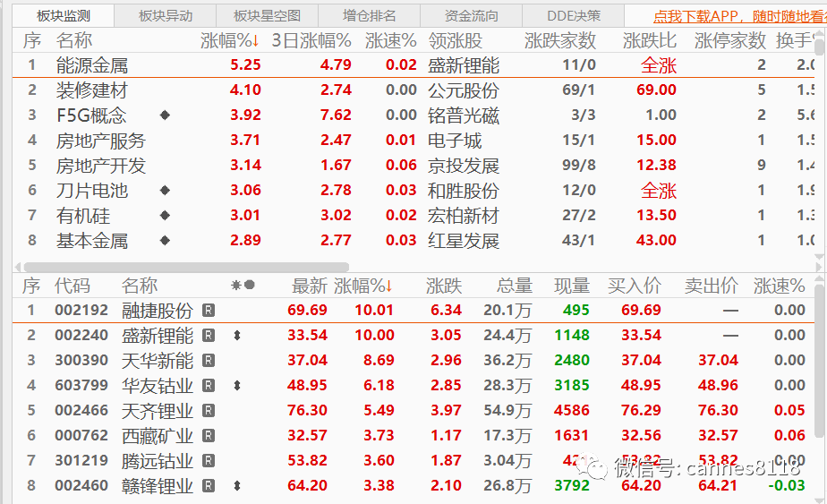
Task: Click the 点我下载APP download link
Action: point(739,16)
